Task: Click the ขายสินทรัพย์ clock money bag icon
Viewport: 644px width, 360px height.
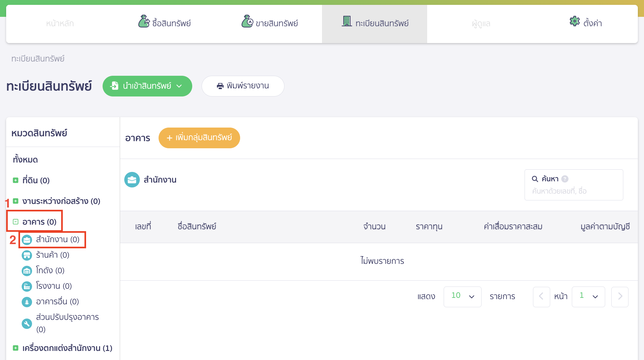Action: click(247, 21)
